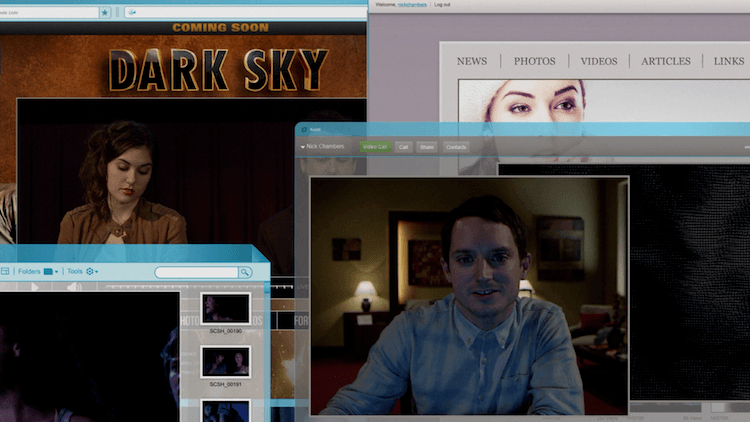Switch to the PHOTOS tab
The image size is (750, 422).
[x=534, y=61]
